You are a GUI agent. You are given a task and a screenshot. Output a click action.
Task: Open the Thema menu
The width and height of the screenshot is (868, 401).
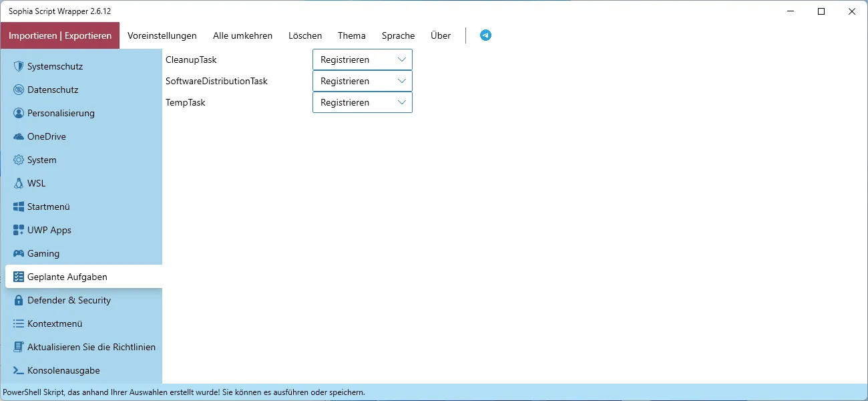[x=352, y=35]
